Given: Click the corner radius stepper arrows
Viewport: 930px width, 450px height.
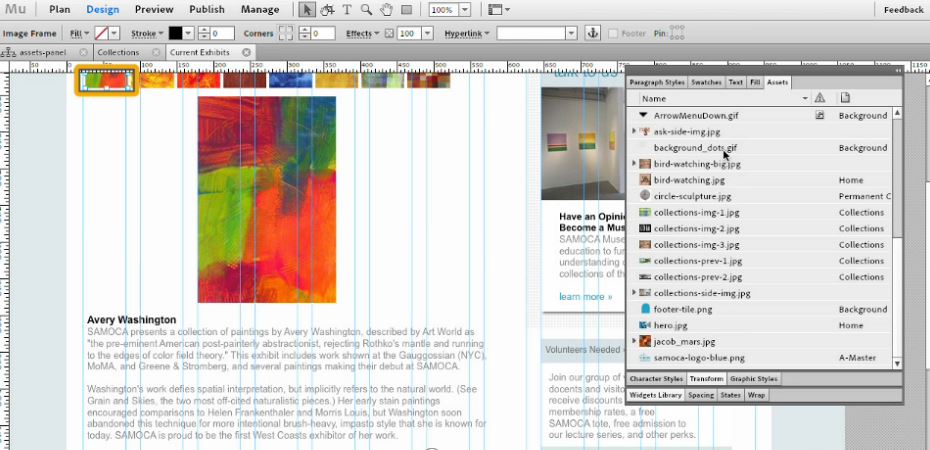Looking at the screenshot, I should [x=305, y=34].
